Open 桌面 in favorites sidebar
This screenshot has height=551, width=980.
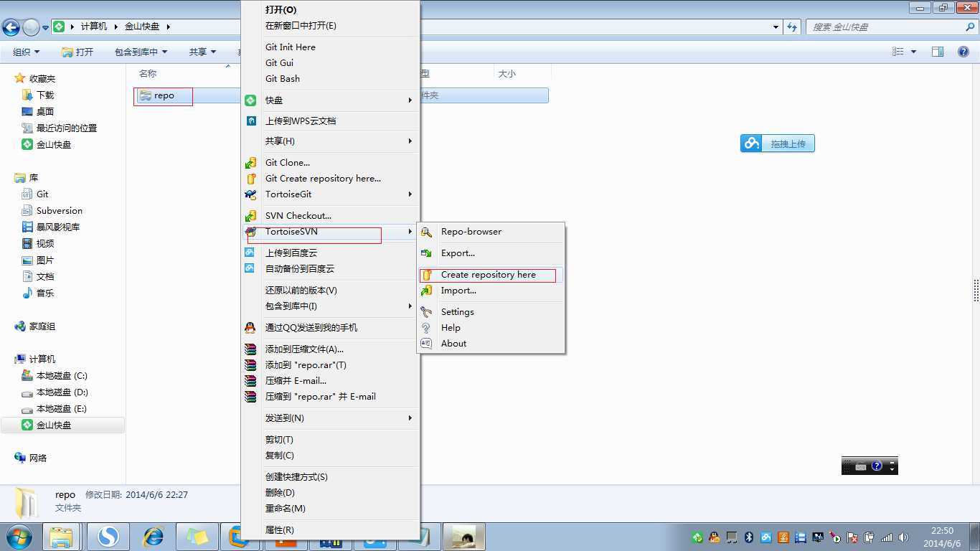(x=45, y=112)
